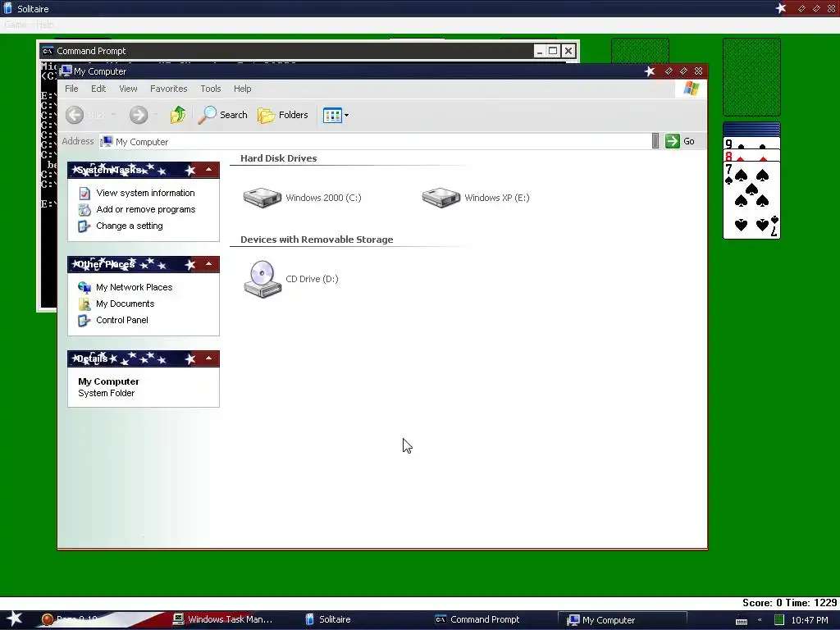The image size is (840, 630).
Task: Click the green Task Manager tray icon
Action: coord(779,620)
